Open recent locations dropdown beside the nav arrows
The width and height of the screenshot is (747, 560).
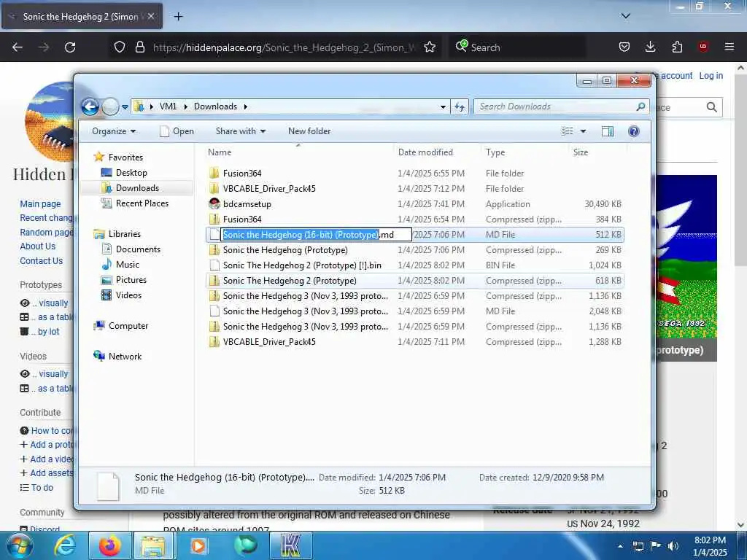coord(125,107)
